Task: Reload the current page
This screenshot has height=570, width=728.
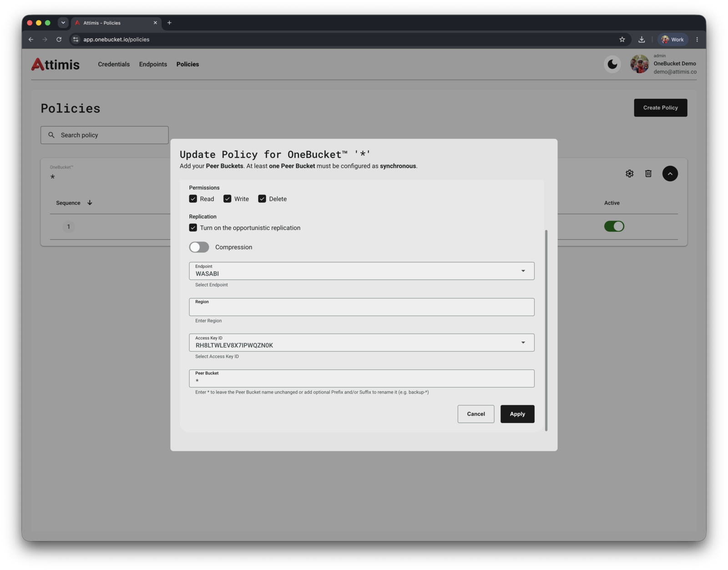Action: click(x=59, y=40)
